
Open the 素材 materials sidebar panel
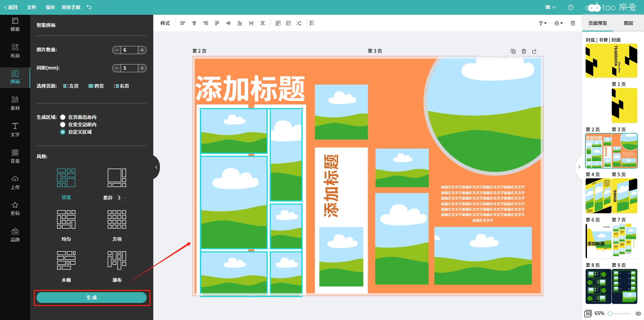coord(15,103)
